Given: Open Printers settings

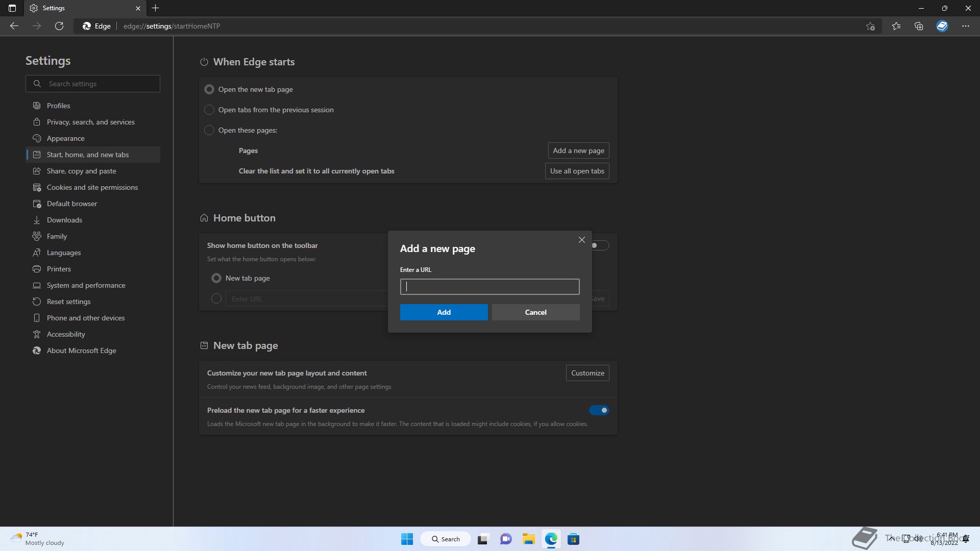Looking at the screenshot, I should pos(93,269).
